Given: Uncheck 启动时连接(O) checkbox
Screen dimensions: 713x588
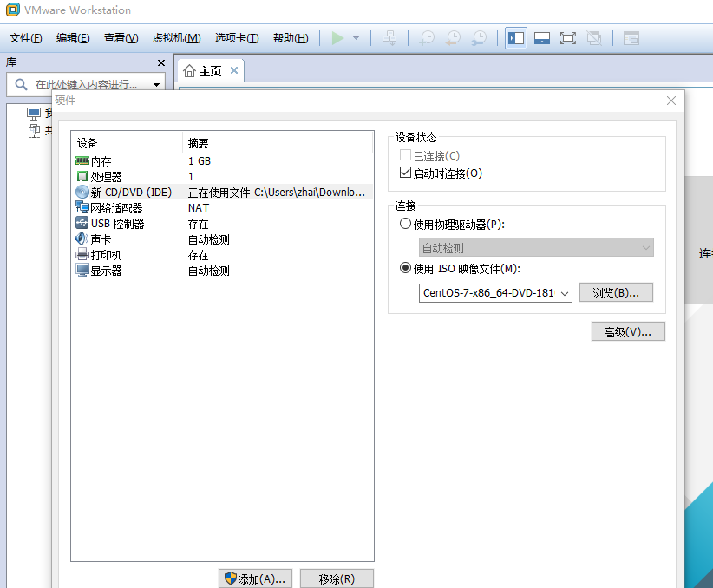Looking at the screenshot, I should pyautogui.click(x=405, y=173).
